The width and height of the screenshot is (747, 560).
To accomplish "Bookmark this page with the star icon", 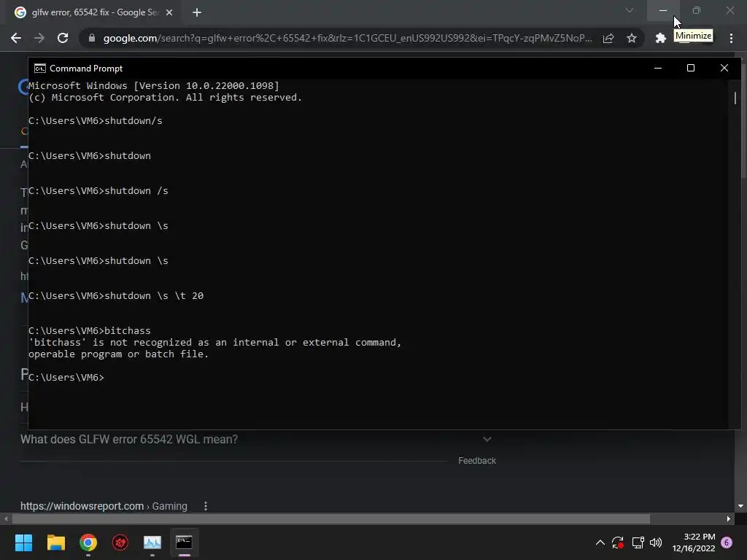I will coord(632,38).
